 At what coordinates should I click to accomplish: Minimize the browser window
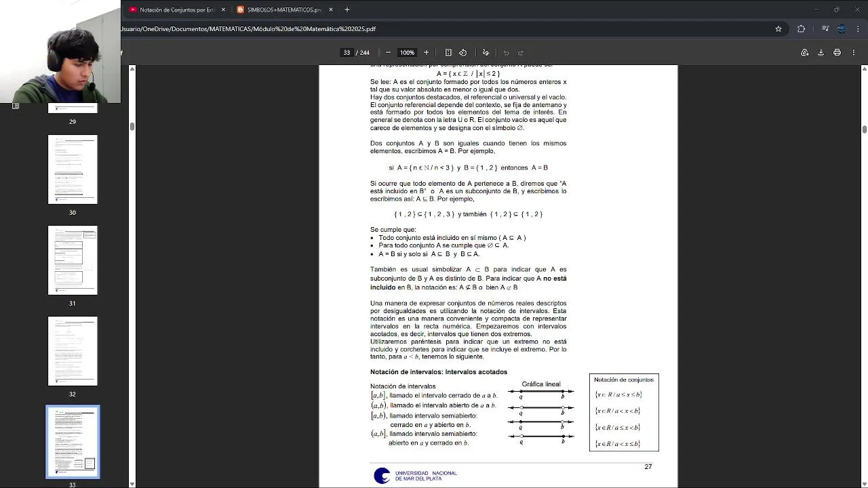(816, 9)
